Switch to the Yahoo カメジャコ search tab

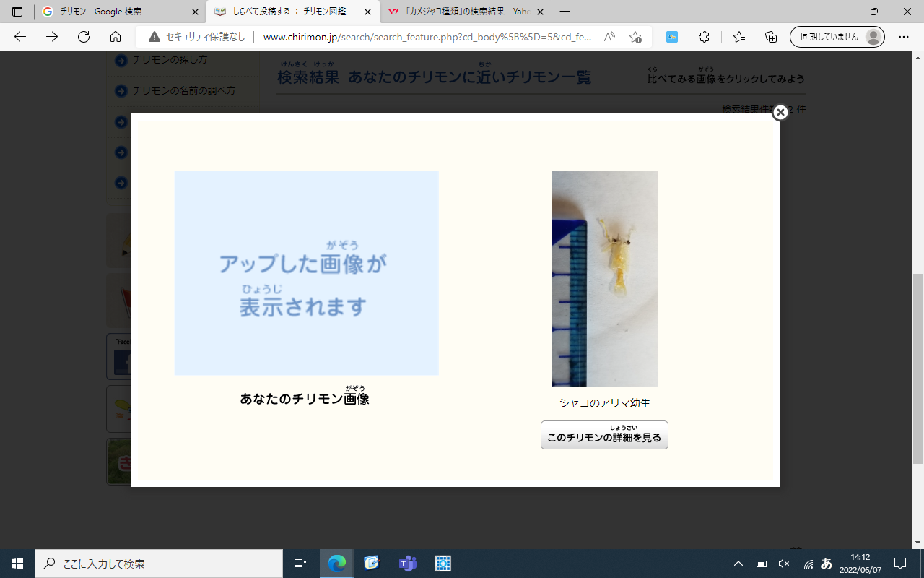[466, 12]
